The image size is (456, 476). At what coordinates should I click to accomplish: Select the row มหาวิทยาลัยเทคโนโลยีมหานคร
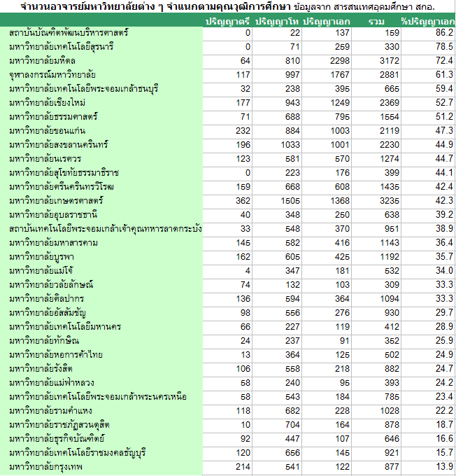227,327
